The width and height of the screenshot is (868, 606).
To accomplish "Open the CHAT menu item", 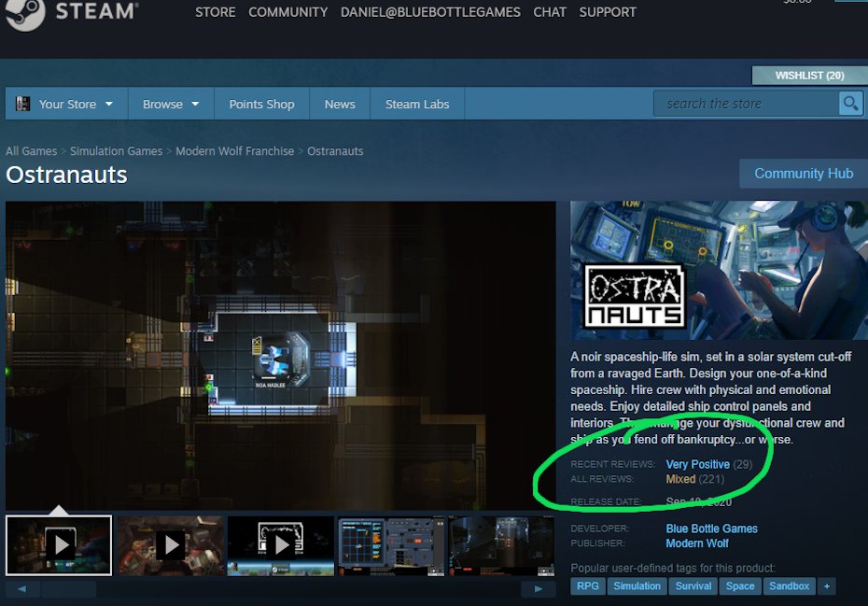I will point(549,12).
